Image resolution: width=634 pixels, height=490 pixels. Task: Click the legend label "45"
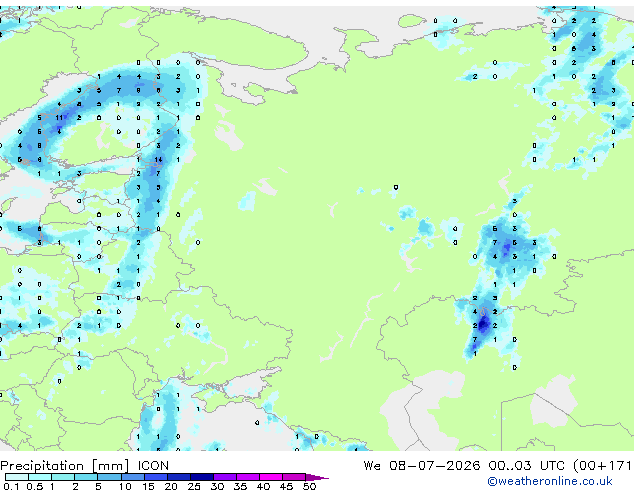[x=286, y=486]
